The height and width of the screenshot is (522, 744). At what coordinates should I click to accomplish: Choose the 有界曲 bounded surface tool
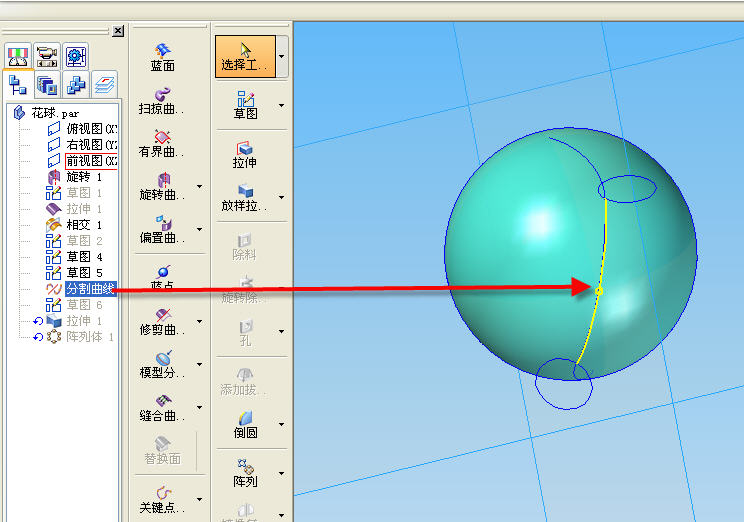162,143
